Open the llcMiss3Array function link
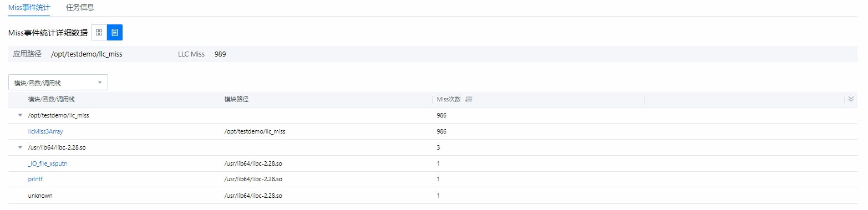 click(x=45, y=132)
